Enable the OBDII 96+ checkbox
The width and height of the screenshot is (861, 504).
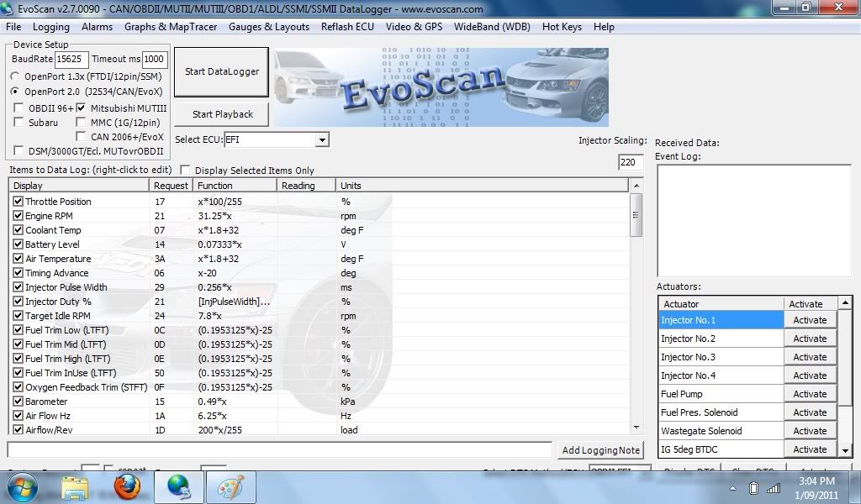pyautogui.click(x=18, y=108)
